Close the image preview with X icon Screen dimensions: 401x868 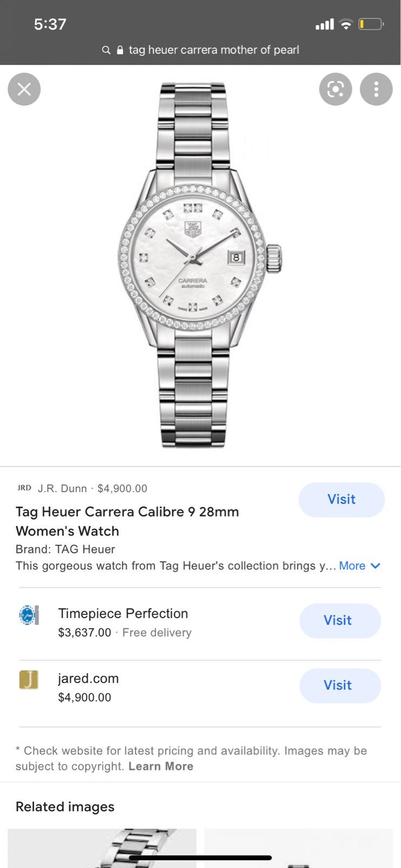coord(24,89)
